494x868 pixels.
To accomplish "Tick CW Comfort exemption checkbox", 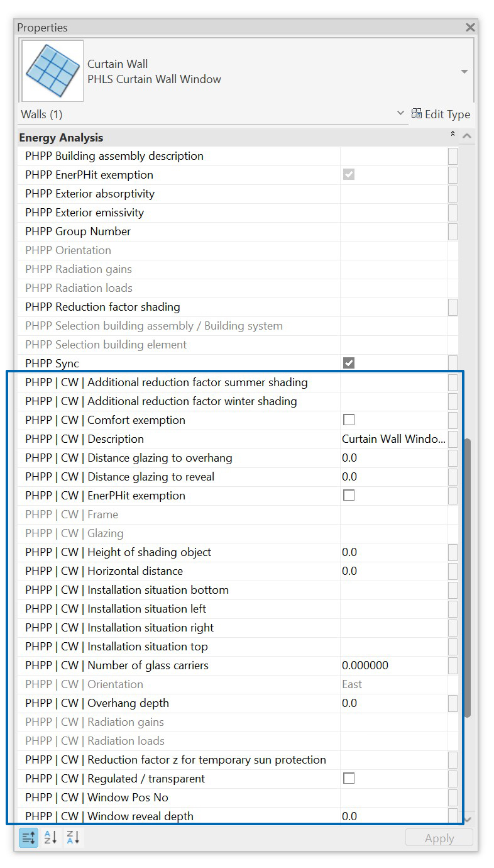I will coord(349,420).
